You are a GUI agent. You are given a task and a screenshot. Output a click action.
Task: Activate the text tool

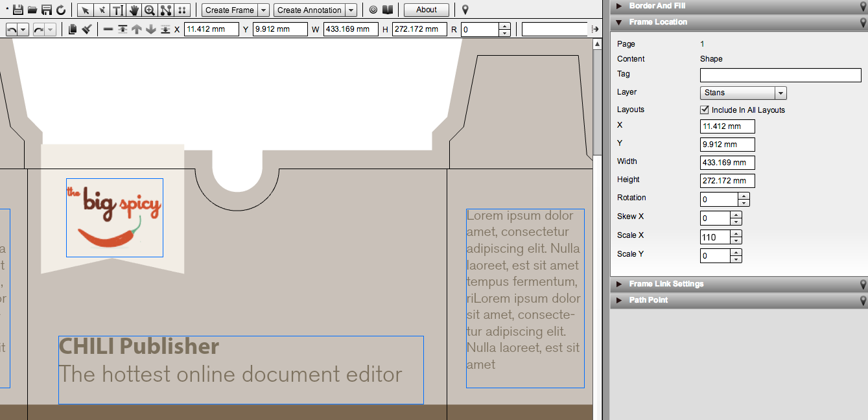tap(118, 10)
